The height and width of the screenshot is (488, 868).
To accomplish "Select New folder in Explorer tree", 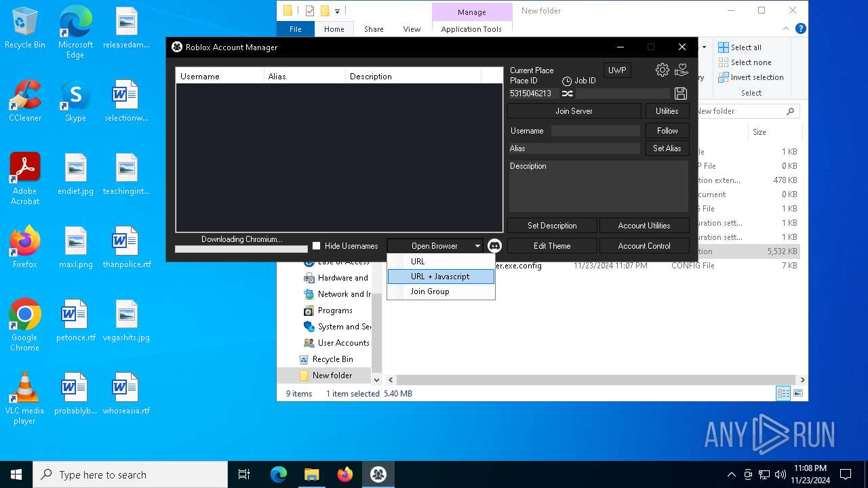I will [332, 375].
